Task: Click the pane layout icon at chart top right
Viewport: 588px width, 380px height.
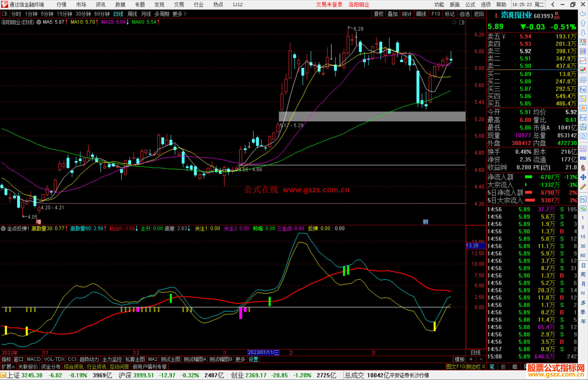Action: pyautogui.click(x=462, y=22)
